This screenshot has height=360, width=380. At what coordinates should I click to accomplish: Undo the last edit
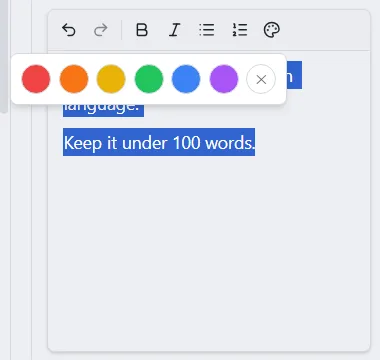click(69, 30)
